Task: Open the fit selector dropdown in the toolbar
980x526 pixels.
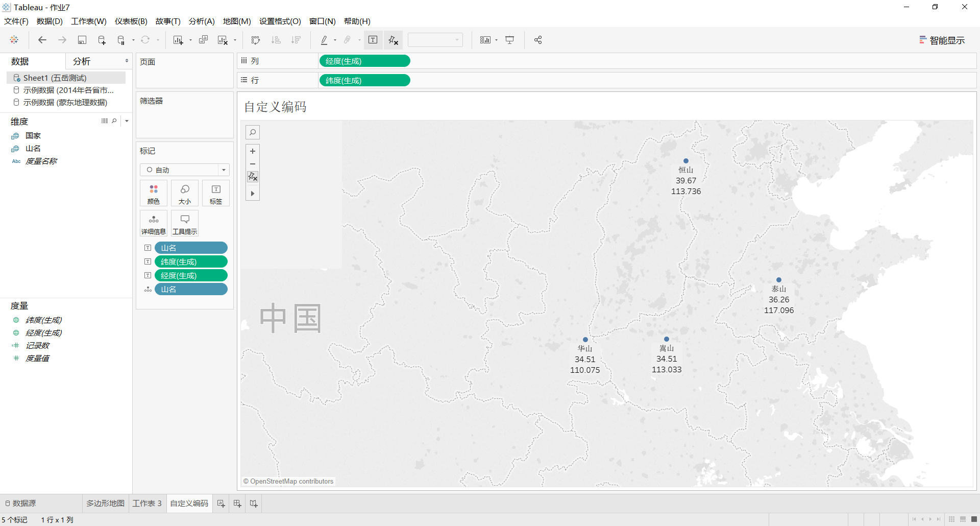Action: pyautogui.click(x=457, y=39)
